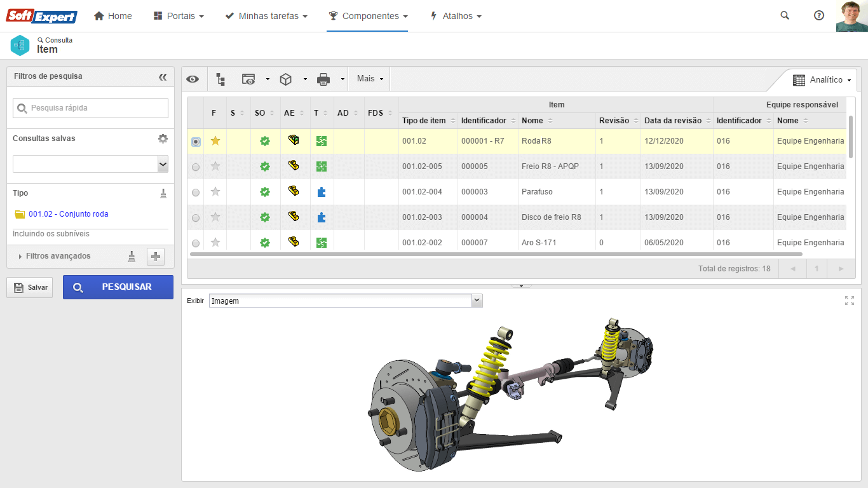
Task: Click the saved queries gear icon
Action: [x=163, y=139]
